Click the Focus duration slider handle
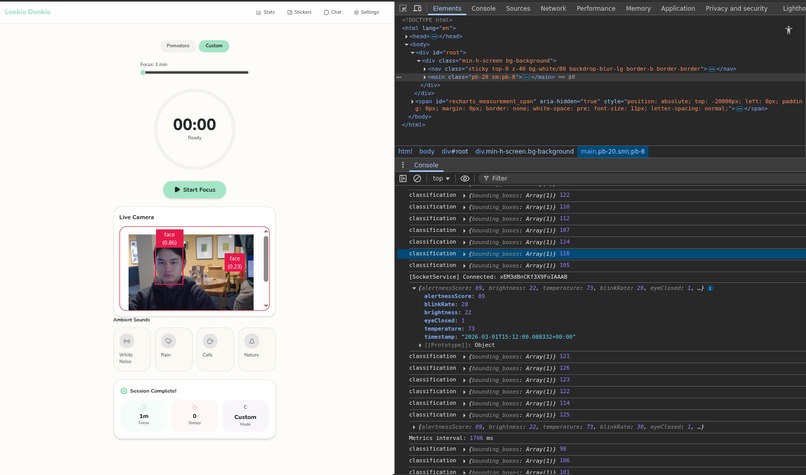806x475 pixels. coord(143,72)
